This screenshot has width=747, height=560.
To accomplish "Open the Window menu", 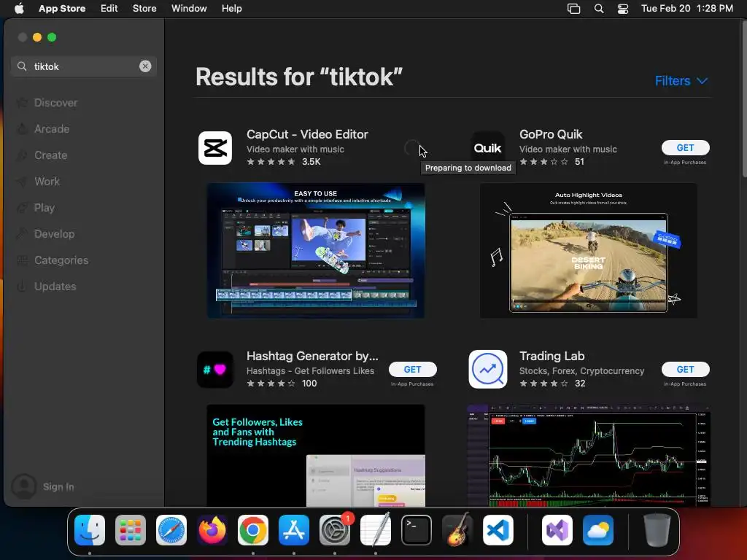I will click(189, 9).
